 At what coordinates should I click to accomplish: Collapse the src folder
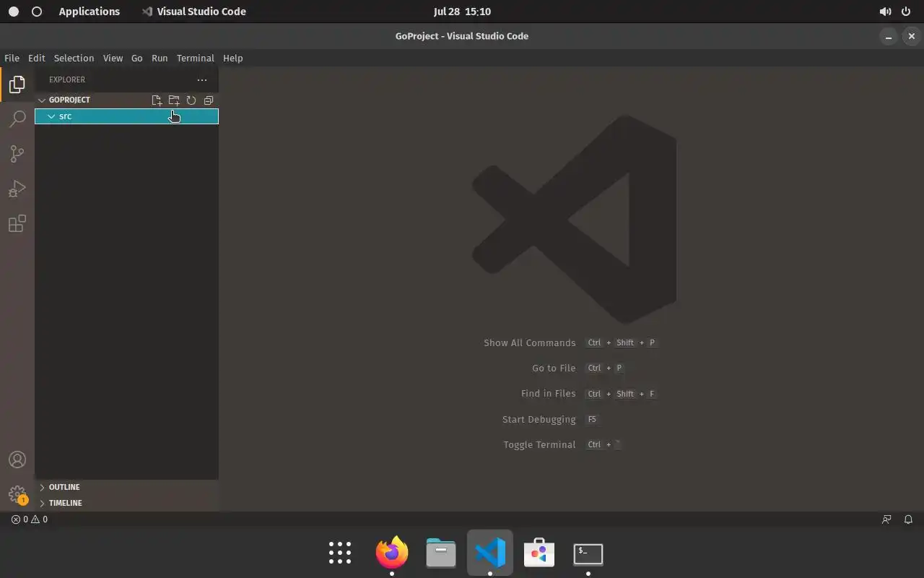tap(126, 116)
